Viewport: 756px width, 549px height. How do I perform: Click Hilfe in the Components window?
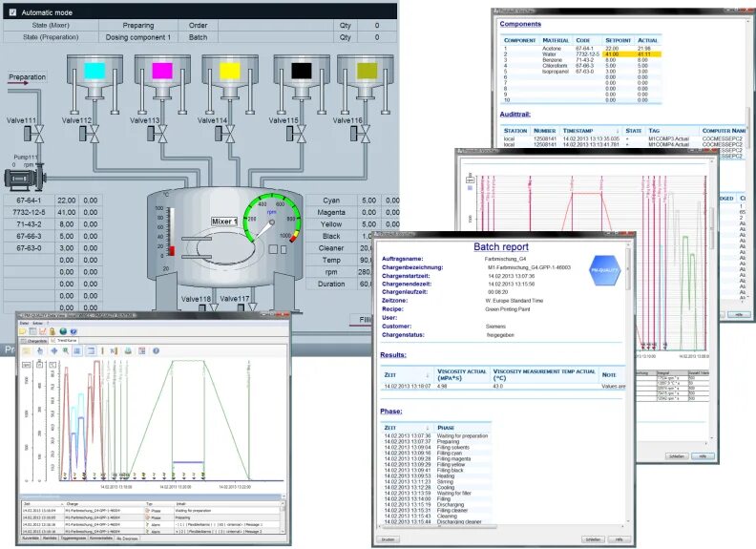[x=739, y=314]
